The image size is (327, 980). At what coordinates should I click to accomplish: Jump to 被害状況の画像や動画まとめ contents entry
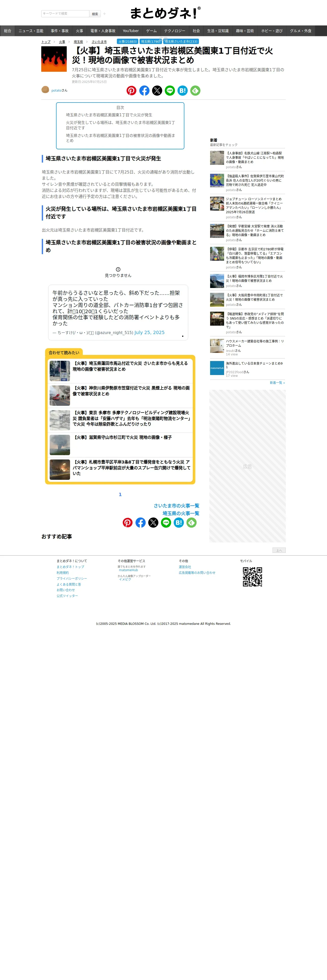(x=121, y=138)
